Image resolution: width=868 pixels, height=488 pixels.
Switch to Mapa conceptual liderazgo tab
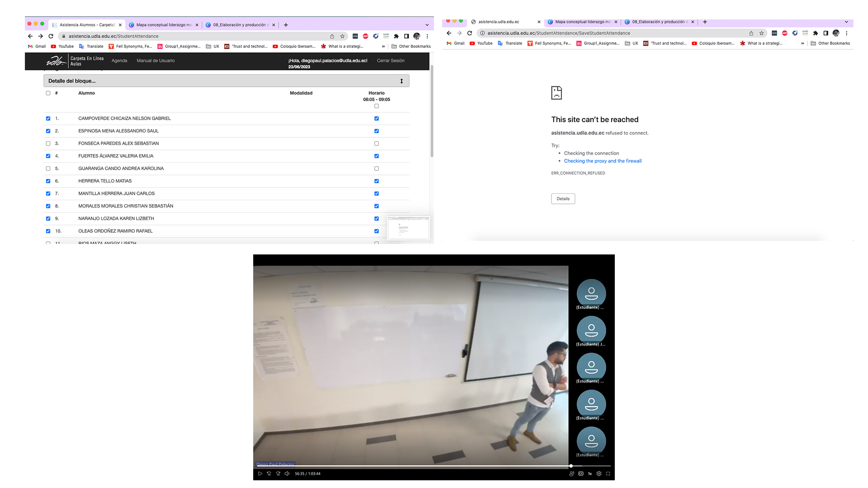164,25
